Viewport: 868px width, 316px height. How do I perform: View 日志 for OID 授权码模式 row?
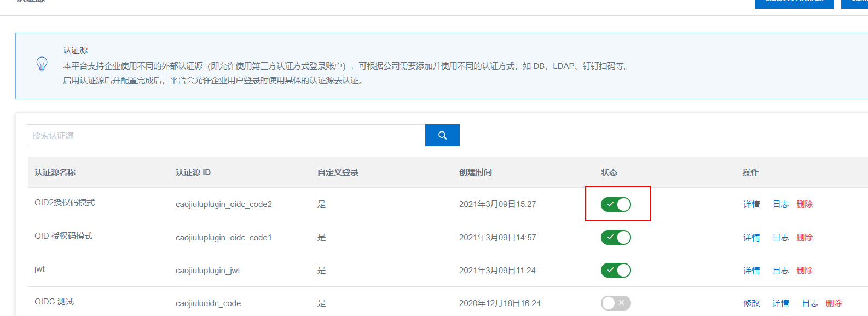point(780,238)
